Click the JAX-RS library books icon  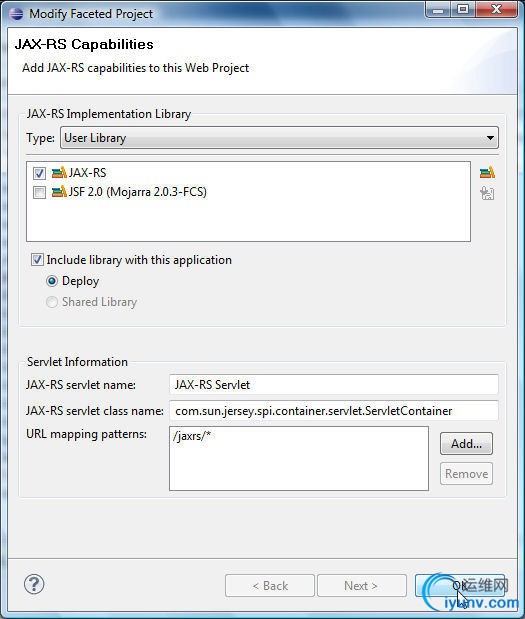coord(59,173)
